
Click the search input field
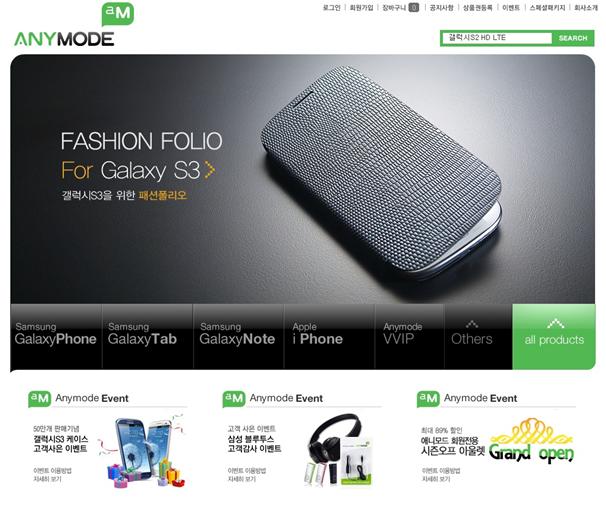[497, 38]
